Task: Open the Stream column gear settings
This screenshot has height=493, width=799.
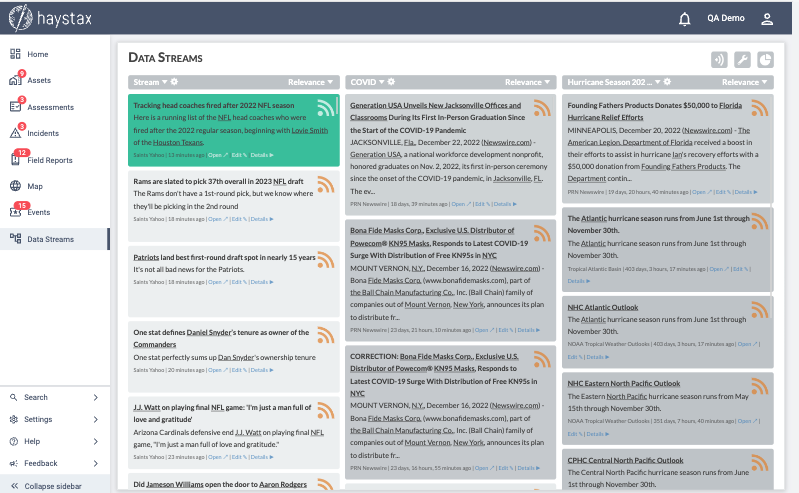Action: [x=174, y=82]
